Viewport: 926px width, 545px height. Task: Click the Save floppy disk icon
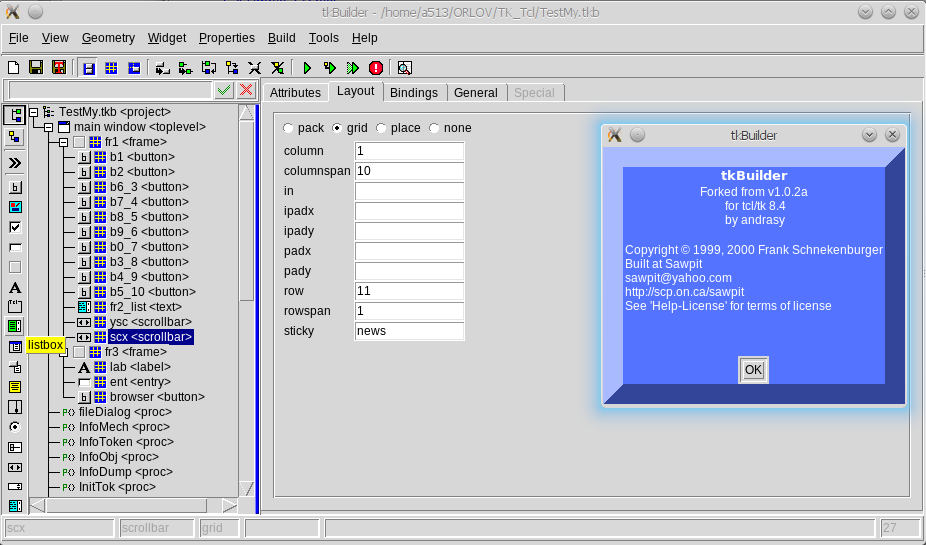click(x=35, y=68)
